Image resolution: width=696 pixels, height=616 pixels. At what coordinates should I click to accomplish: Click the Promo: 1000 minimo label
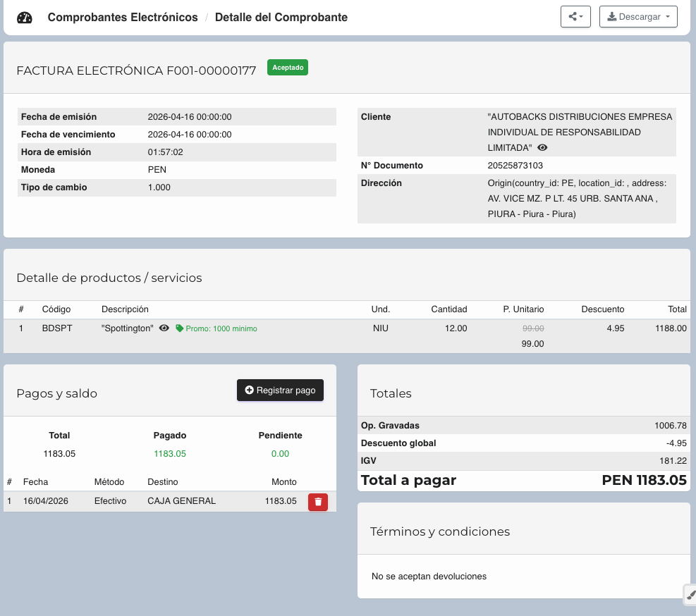[221, 328]
